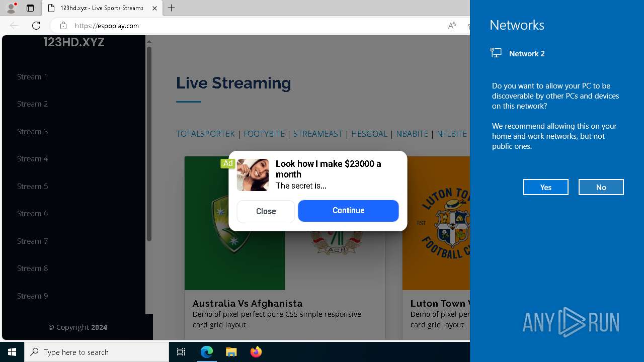Click Continue in the ad popup
Screen dimensions: 644x362
[x=348, y=211]
